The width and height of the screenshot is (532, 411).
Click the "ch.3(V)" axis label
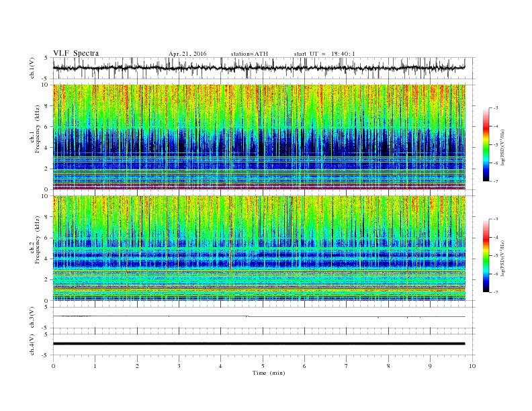[x=32, y=318]
